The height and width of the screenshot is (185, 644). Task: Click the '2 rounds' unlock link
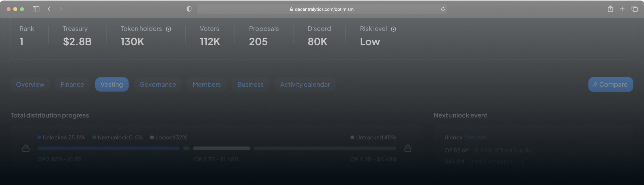pos(476,137)
